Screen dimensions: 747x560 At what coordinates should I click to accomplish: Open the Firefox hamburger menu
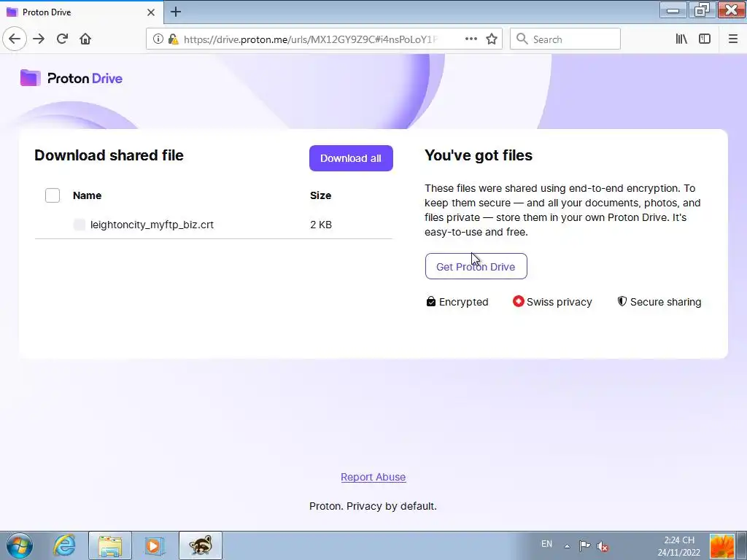coord(732,39)
